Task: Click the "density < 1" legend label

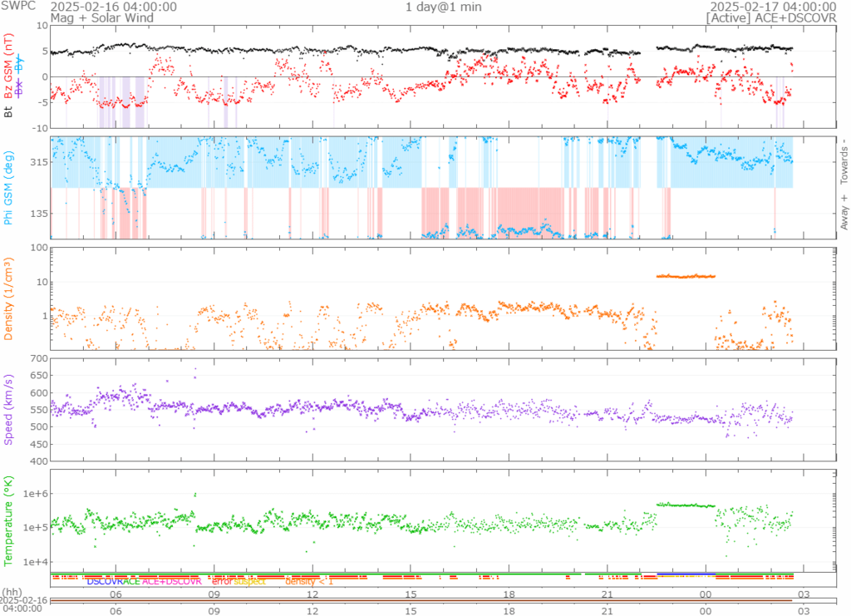Action: coord(309,581)
